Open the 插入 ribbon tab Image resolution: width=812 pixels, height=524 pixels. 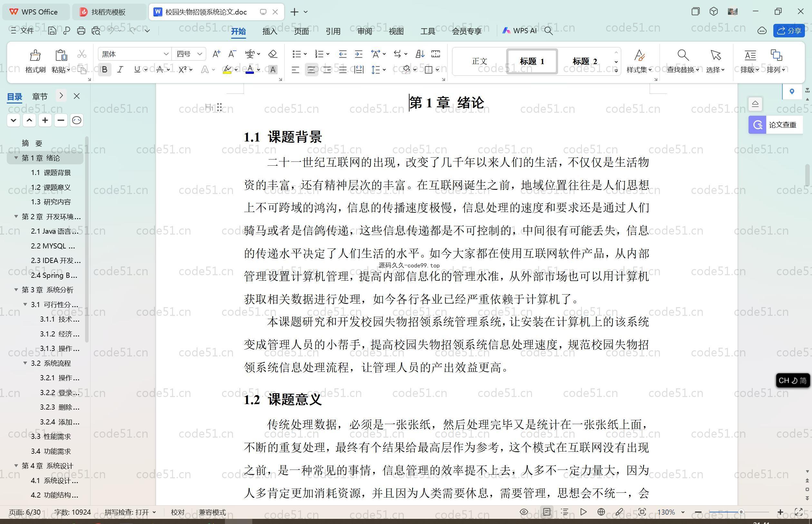[x=270, y=31]
